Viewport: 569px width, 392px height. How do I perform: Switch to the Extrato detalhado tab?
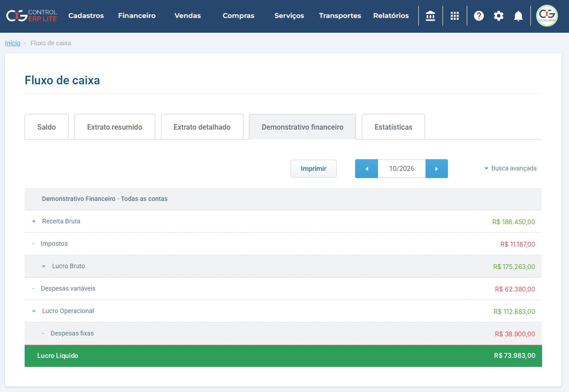pos(202,127)
